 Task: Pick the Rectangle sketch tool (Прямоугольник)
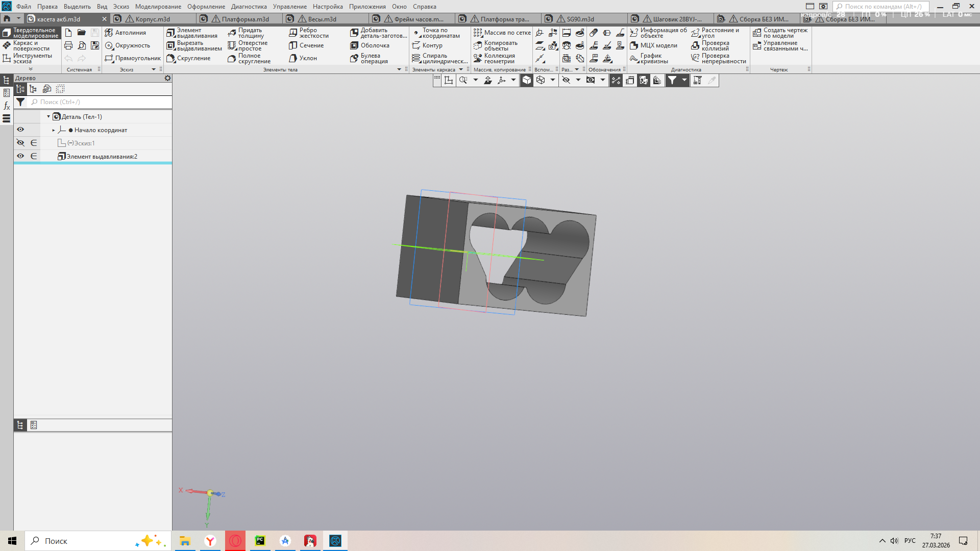pyautogui.click(x=133, y=58)
